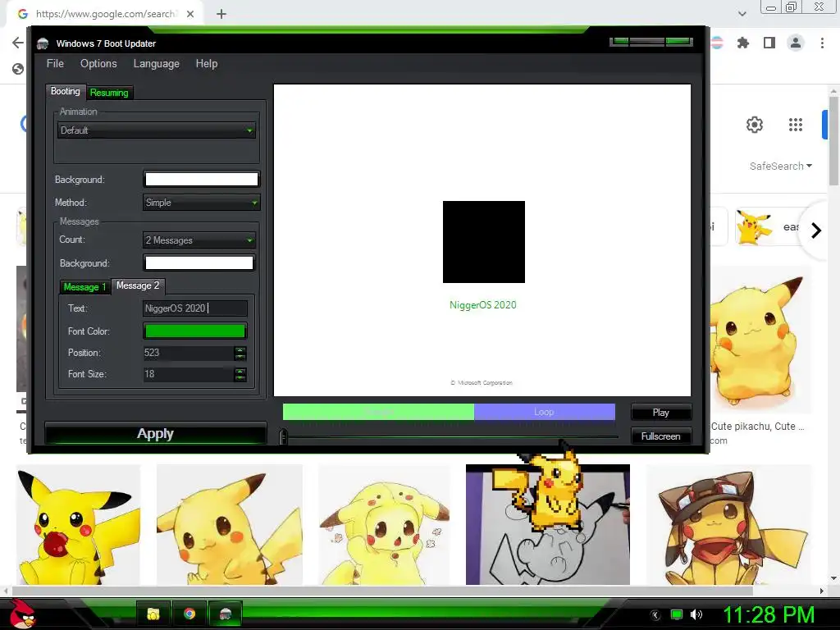
Task: Pick the main Background color swatch
Action: click(x=202, y=179)
